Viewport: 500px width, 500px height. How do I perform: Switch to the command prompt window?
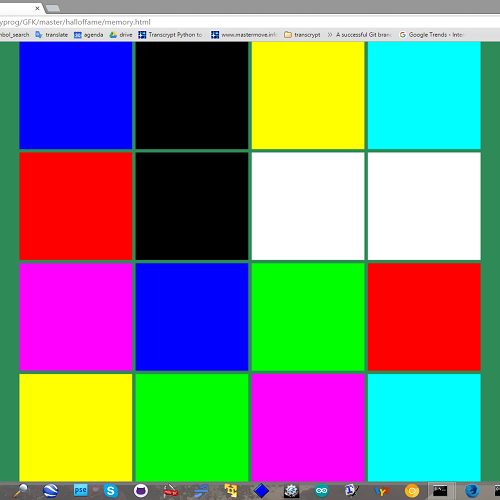coord(440,491)
